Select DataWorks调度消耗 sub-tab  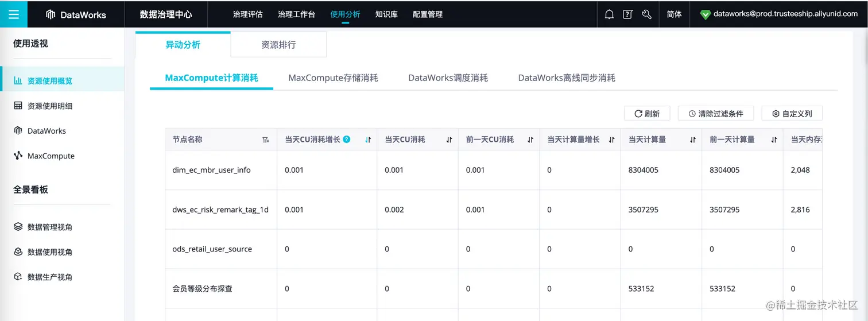(x=448, y=78)
